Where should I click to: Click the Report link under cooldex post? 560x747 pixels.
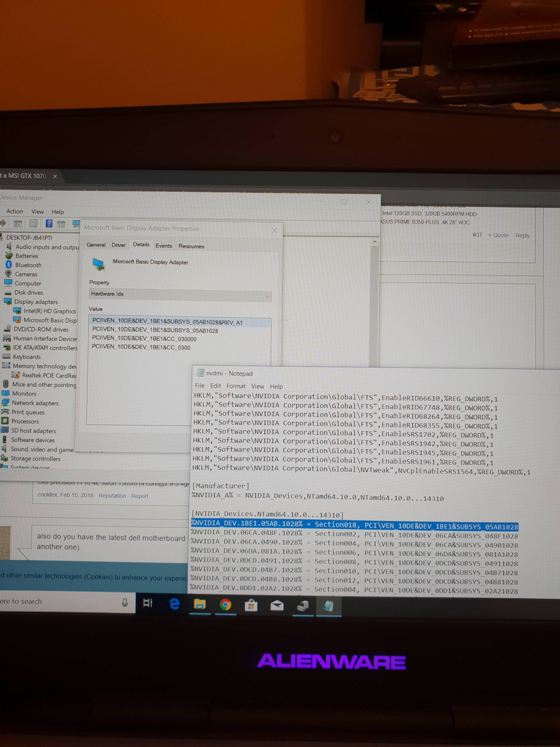(x=139, y=496)
